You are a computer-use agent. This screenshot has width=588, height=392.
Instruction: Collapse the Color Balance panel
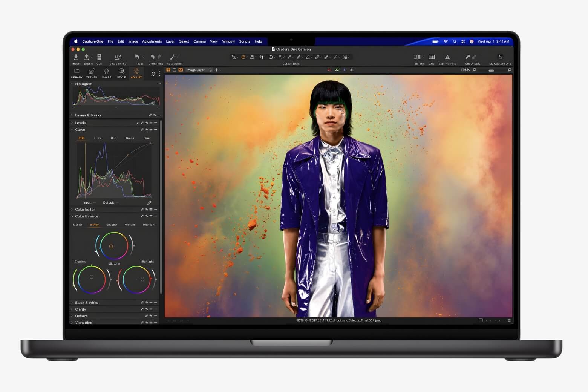coord(72,216)
